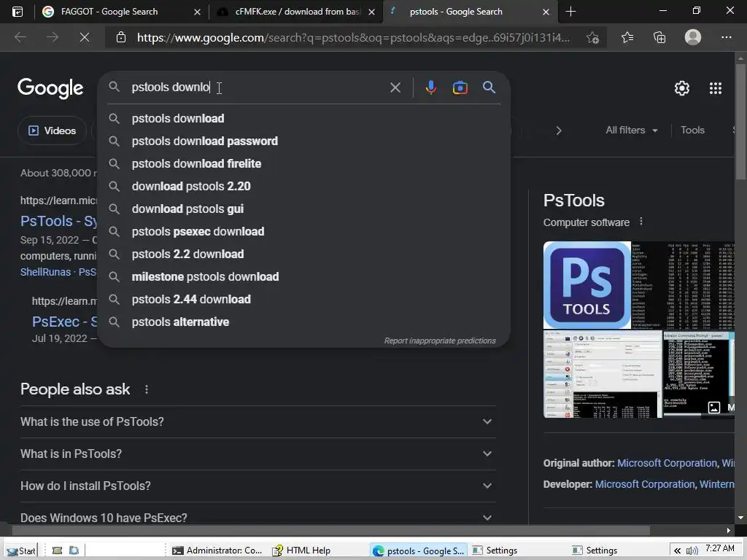This screenshot has height=560, width=747.
Task: Click Report inappropriate predictions link
Action: point(440,341)
